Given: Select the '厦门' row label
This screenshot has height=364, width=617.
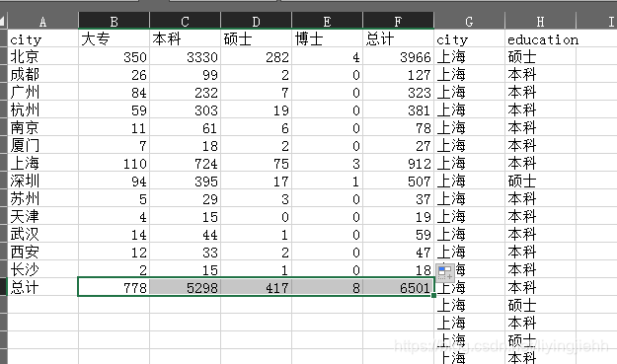Looking at the screenshot, I should point(42,145).
